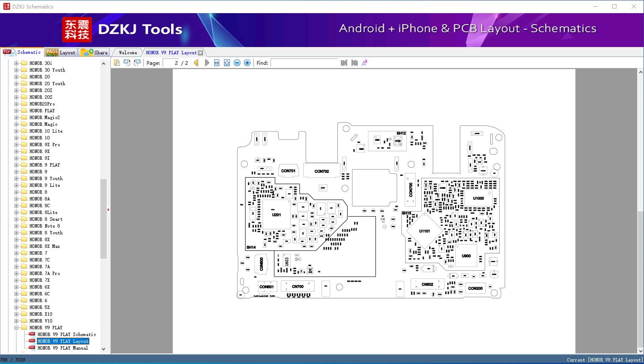Select the HONOR 5X folder
This screenshot has height=364, width=644.
(39, 307)
